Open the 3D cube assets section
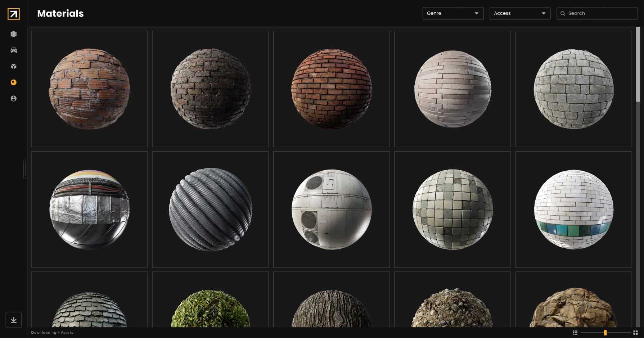 [14, 66]
